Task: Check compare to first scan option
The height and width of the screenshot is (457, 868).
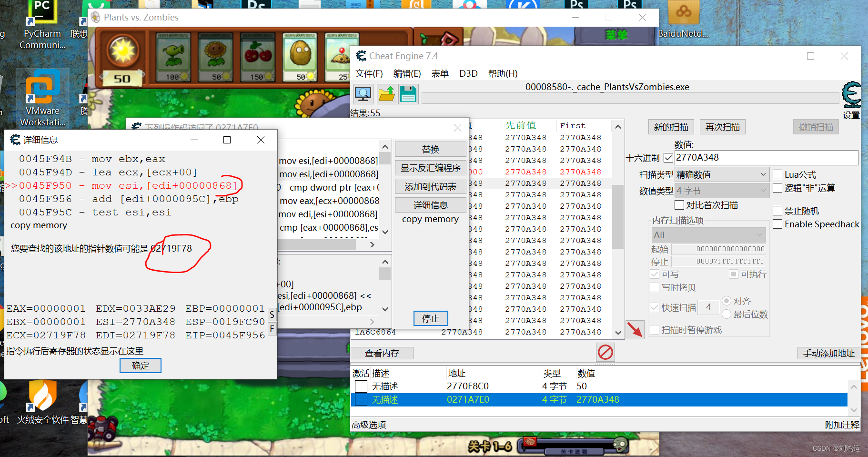Action: [x=679, y=205]
